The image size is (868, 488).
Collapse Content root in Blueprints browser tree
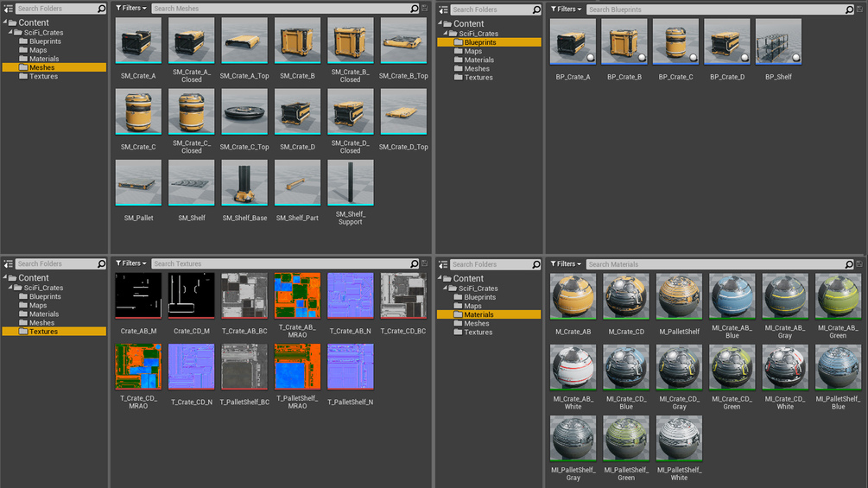(440, 23)
